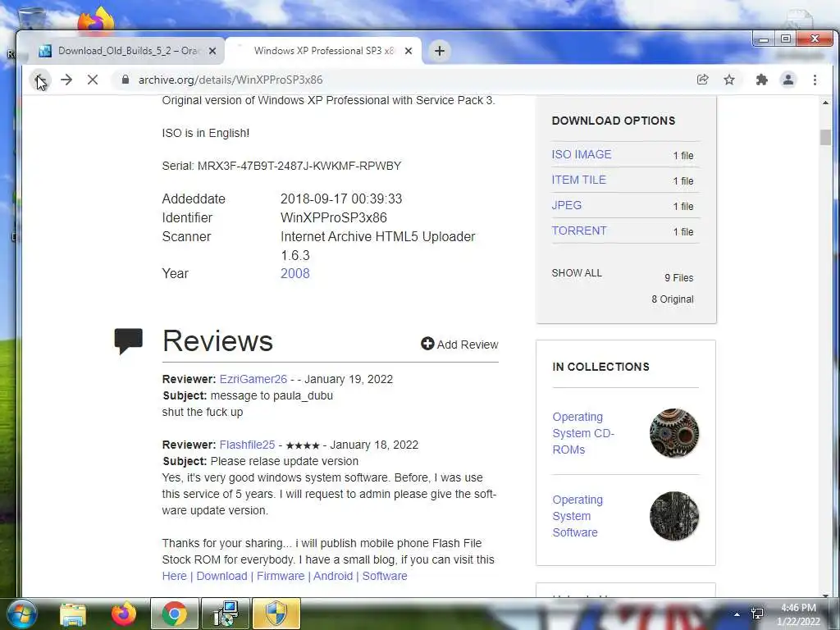Go forward using browser forward arrow

66,80
